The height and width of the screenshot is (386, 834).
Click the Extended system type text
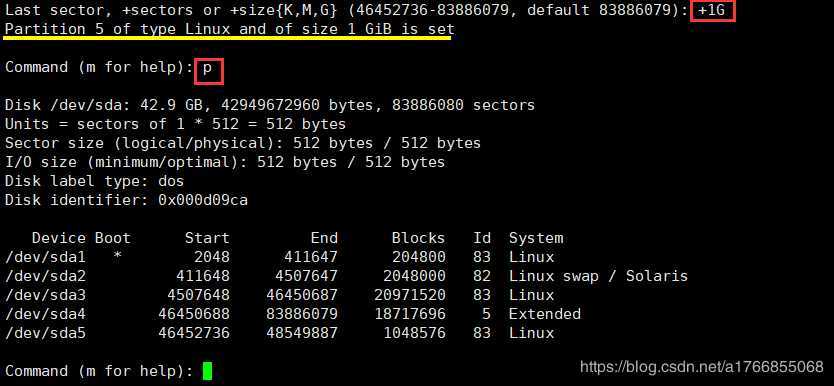pyautogui.click(x=545, y=314)
